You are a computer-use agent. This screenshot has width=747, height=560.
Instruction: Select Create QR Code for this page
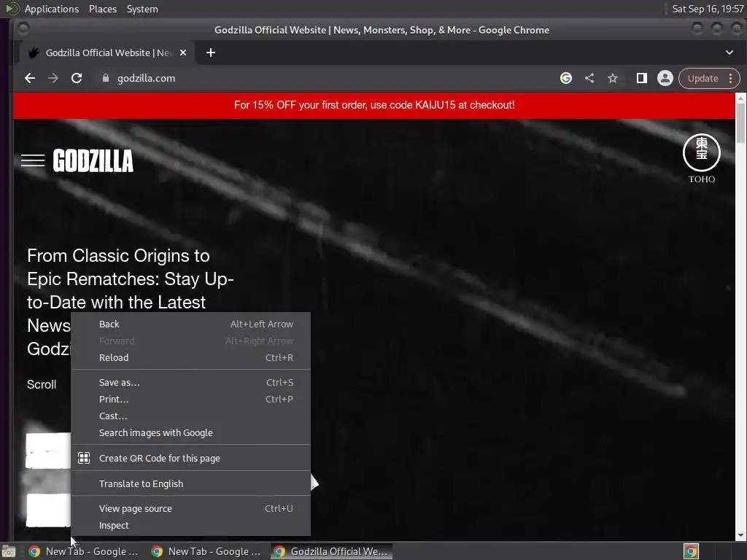pos(190,458)
